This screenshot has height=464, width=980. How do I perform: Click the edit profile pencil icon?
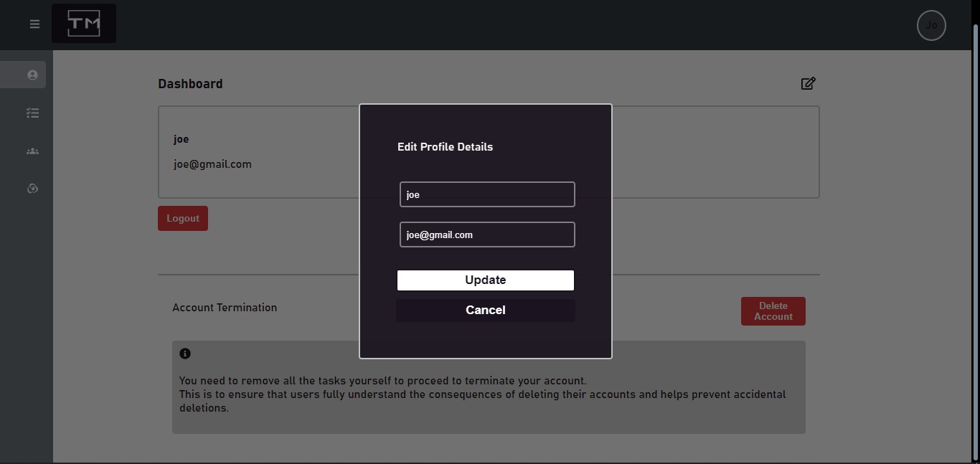pos(808,84)
